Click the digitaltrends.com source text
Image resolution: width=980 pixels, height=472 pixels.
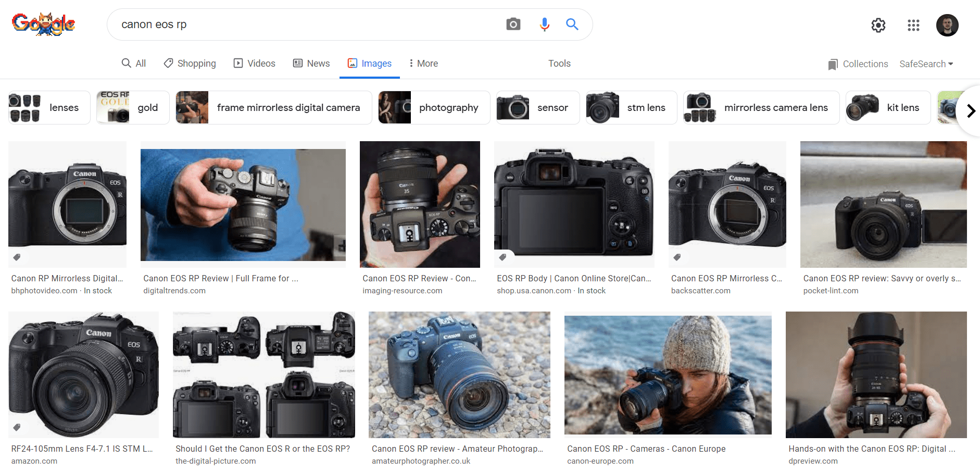click(x=174, y=291)
